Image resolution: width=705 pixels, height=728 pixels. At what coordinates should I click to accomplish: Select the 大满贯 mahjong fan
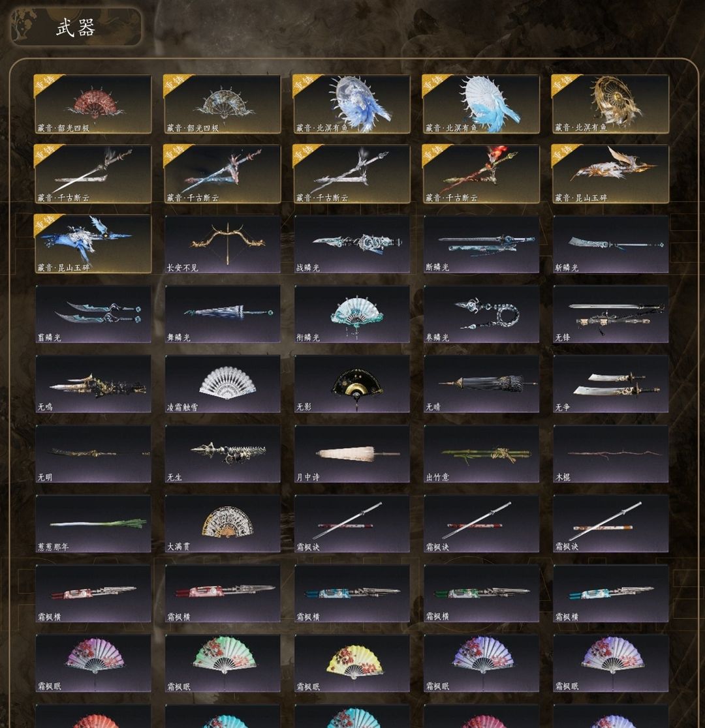click(223, 524)
